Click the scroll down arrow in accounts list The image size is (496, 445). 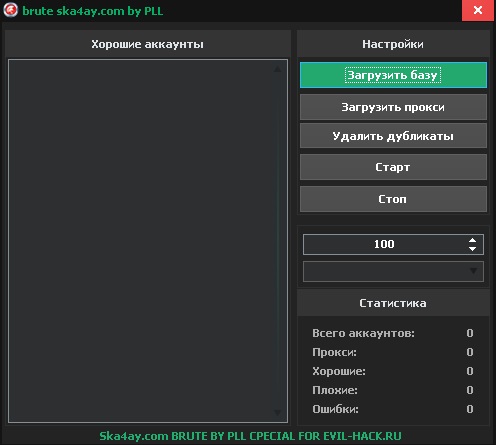click(x=277, y=413)
